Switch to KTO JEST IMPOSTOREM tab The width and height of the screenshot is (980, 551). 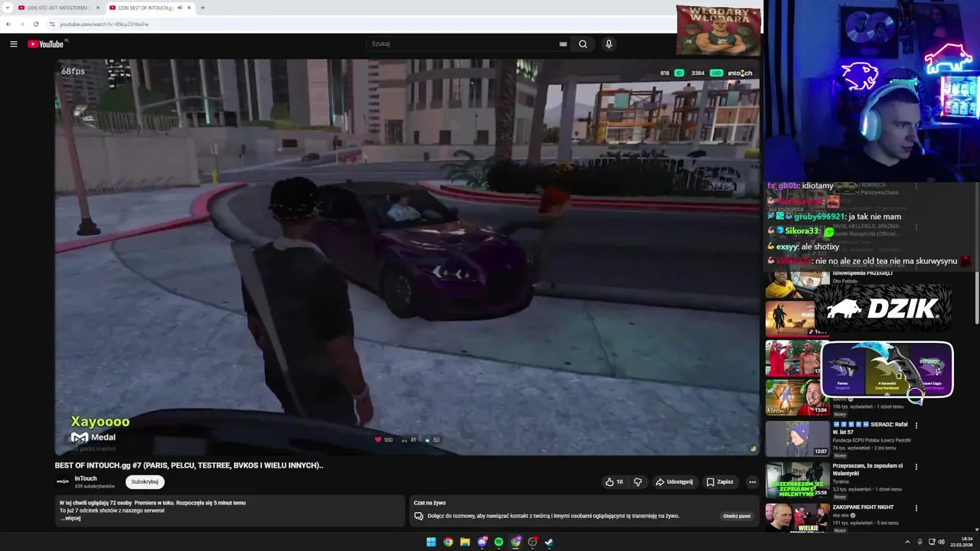58,8
